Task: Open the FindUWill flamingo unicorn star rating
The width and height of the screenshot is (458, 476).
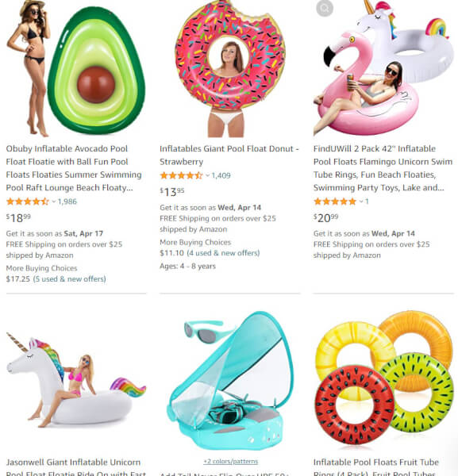Action: pos(335,202)
